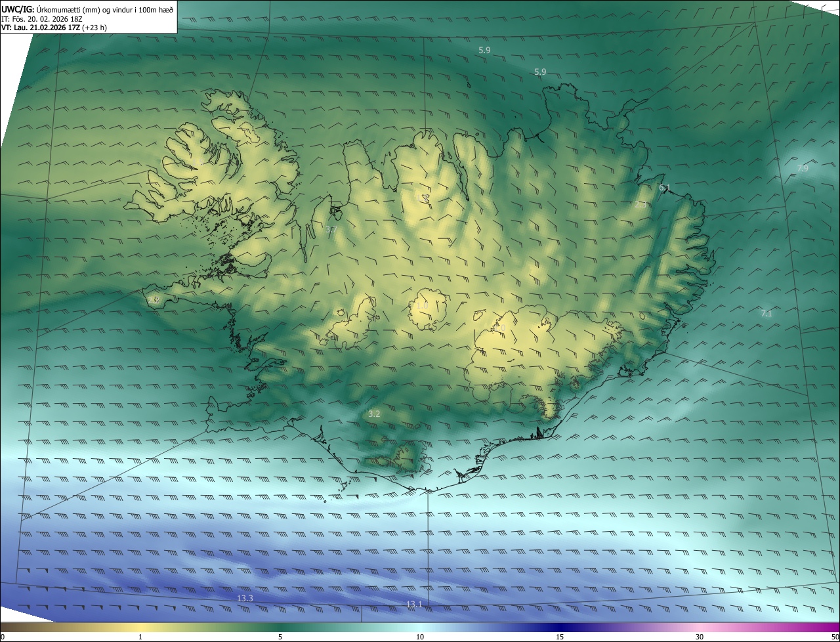
Task: Click the 10 tick on color scale
Action: point(420,637)
